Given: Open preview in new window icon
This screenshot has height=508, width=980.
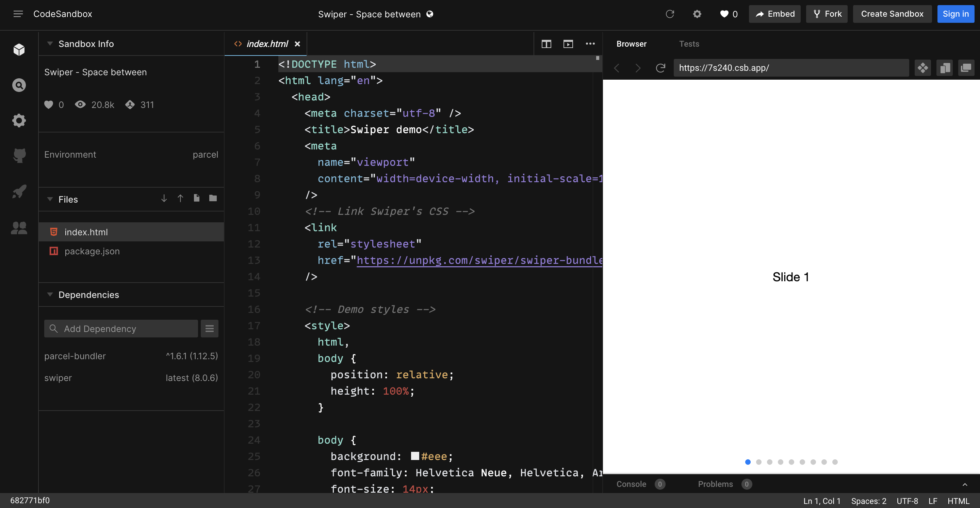Looking at the screenshot, I should click(966, 68).
